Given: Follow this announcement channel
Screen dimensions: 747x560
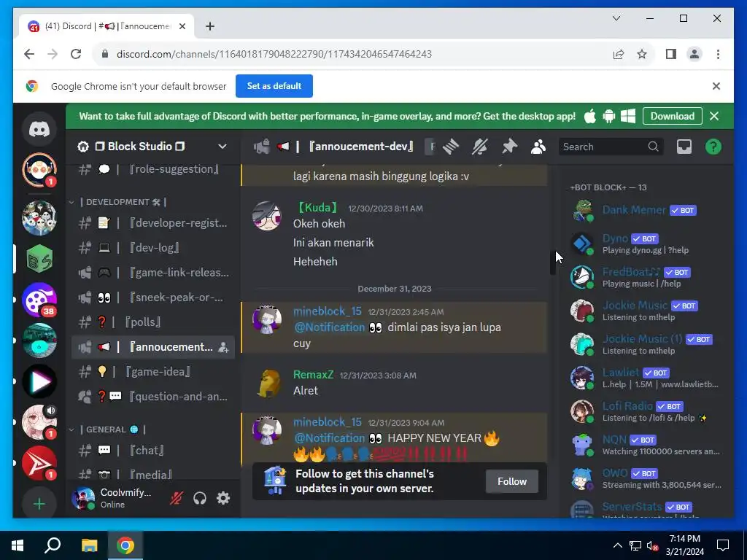Looking at the screenshot, I should 512,481.
